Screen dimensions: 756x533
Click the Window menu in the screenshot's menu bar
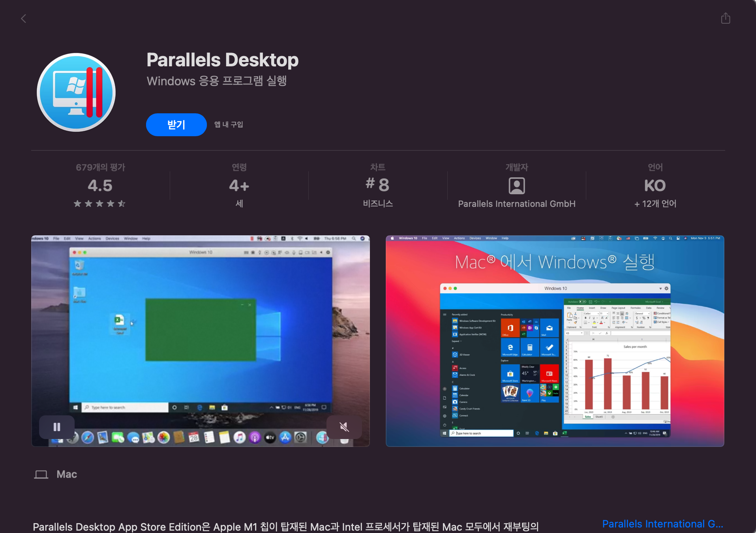pyautogui.click(x=491, y=238)
